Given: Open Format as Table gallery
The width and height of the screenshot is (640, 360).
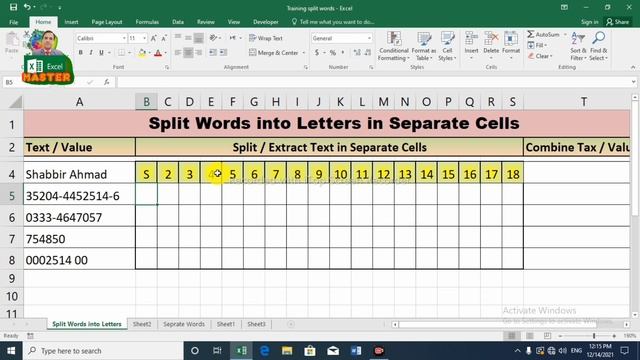Looking at the screenshot, I should coord(424,47).
